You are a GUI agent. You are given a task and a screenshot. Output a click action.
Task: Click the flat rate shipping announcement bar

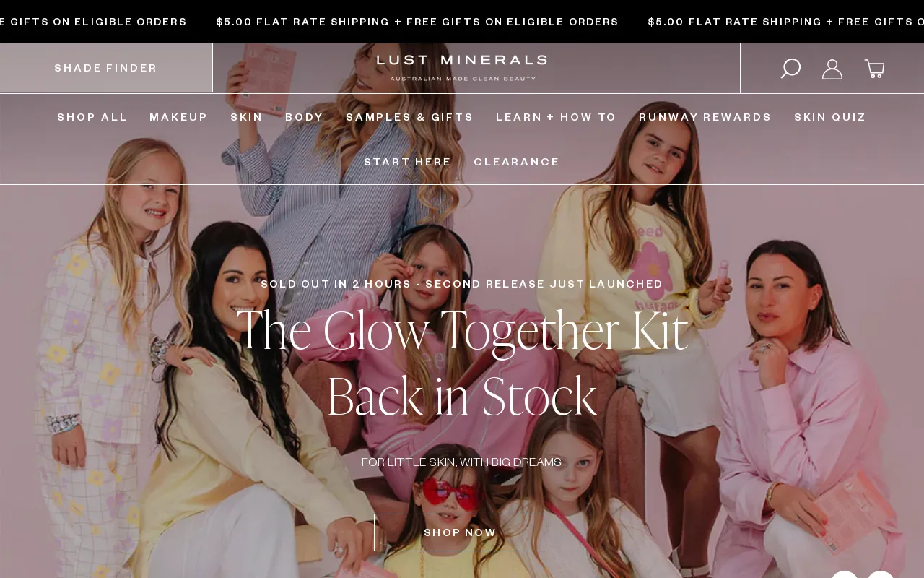click(462, 22)
